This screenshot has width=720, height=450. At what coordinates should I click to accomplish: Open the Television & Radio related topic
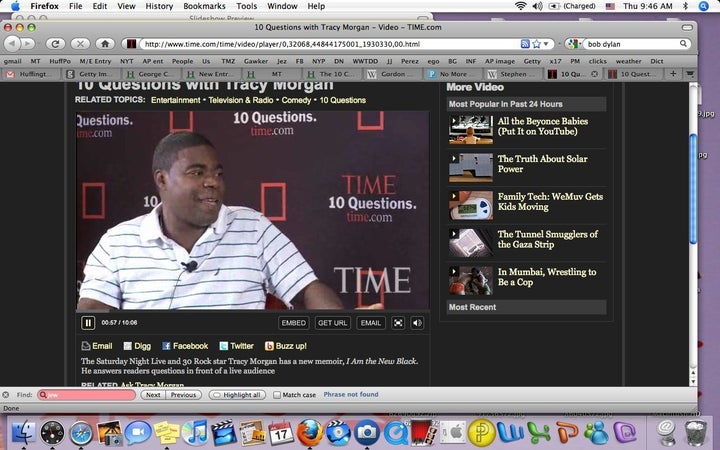pyautogui.click(x=241, y=100)
